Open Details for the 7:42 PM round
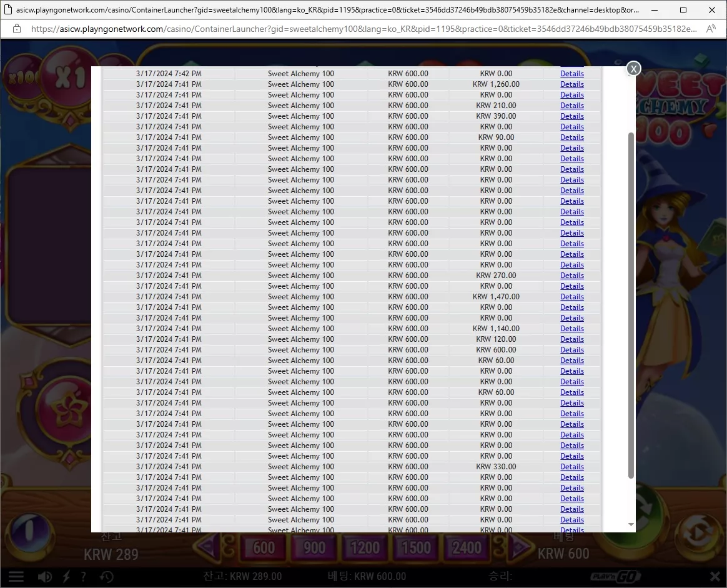Image resolution: width=727 pixels, height=588 pixels. point(571,74)
